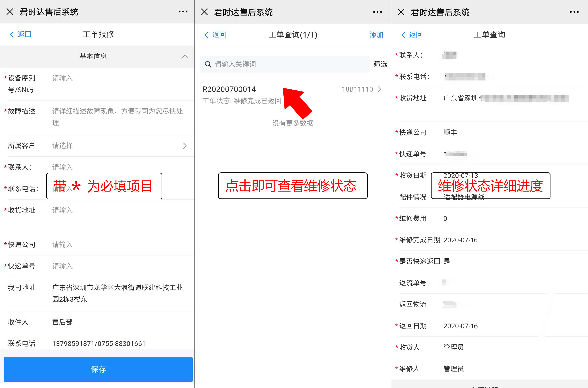Open the three-dot menu in the middle panel
This screenshot has width=588, height=388.
click(377, 12)
